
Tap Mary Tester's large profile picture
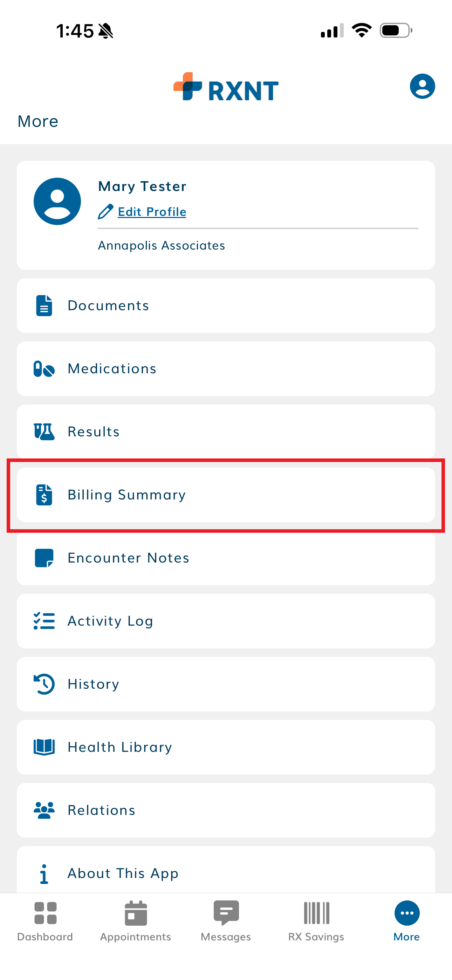point(57,201)
